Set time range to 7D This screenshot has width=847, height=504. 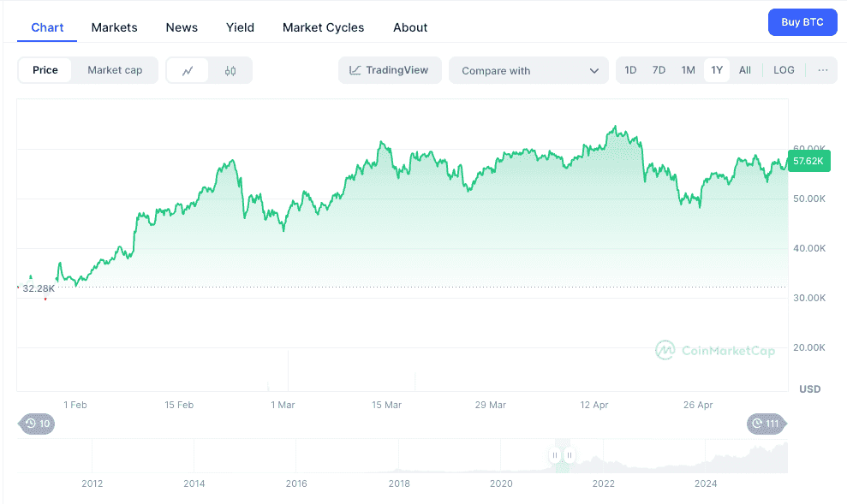(x=659, y=70)
